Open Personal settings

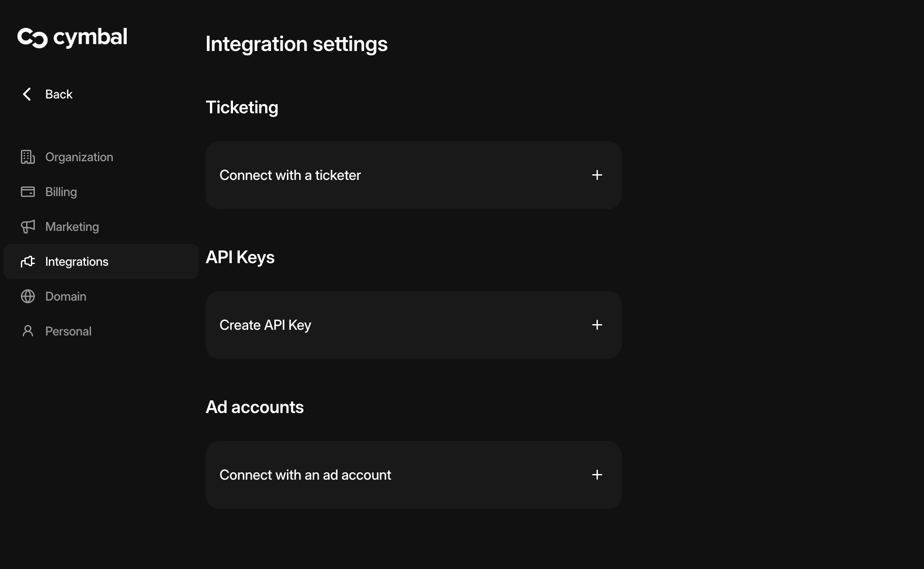coord(68,331)
